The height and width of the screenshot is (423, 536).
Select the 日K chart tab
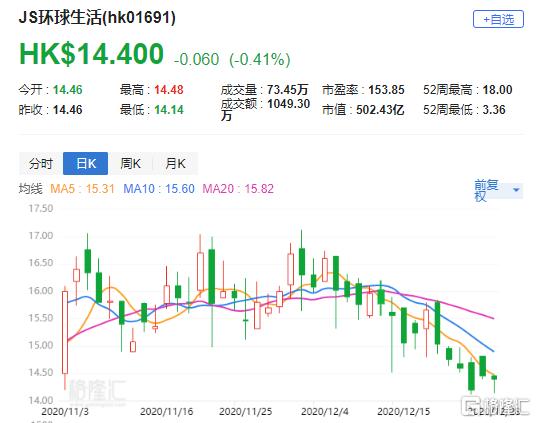click(x=86, y=164)
